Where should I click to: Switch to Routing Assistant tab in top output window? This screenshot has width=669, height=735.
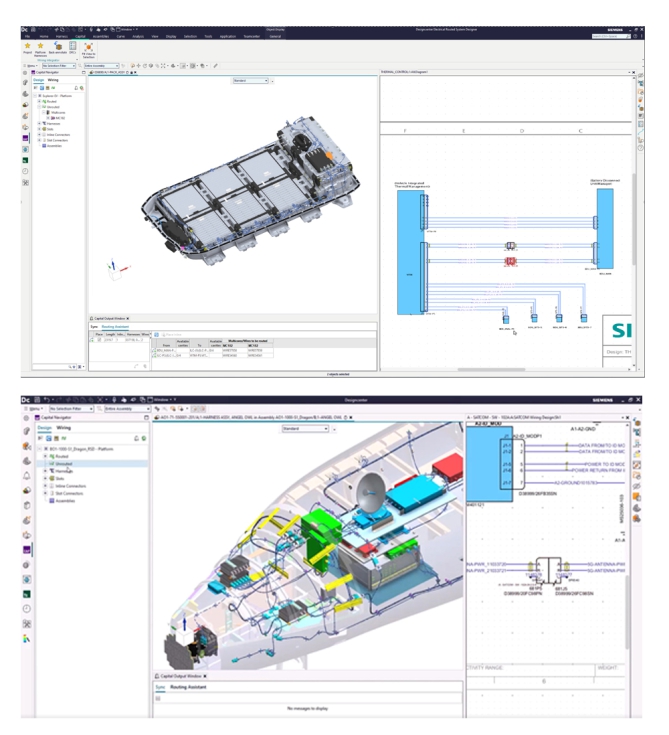pos(115,327)
